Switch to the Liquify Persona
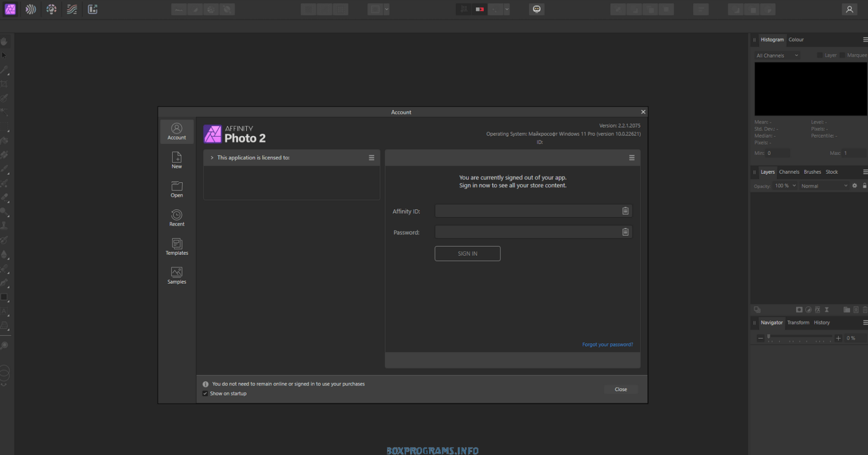This screenshot has width=868, height=455. pos(31,9)
